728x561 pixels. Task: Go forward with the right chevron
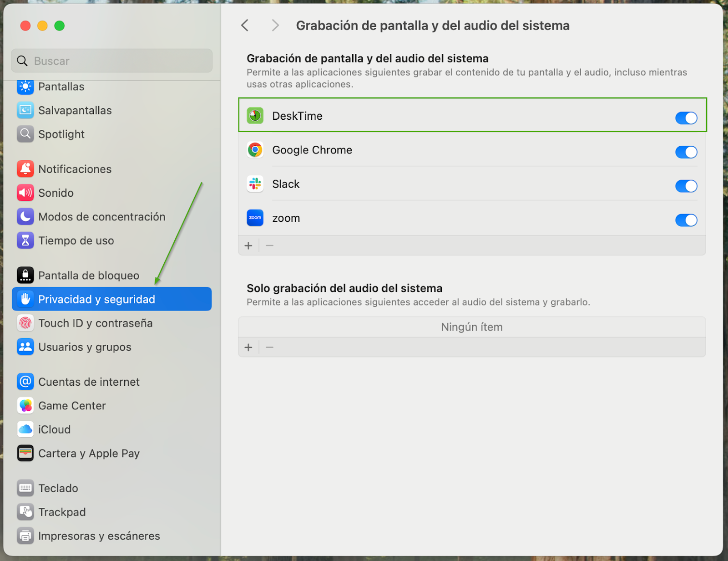click(275, 25)
